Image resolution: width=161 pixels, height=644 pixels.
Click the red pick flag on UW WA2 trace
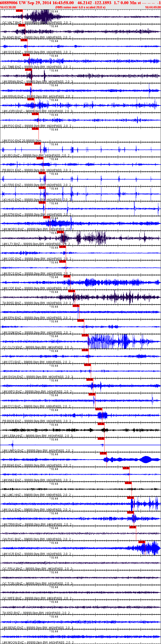(126, 468)
